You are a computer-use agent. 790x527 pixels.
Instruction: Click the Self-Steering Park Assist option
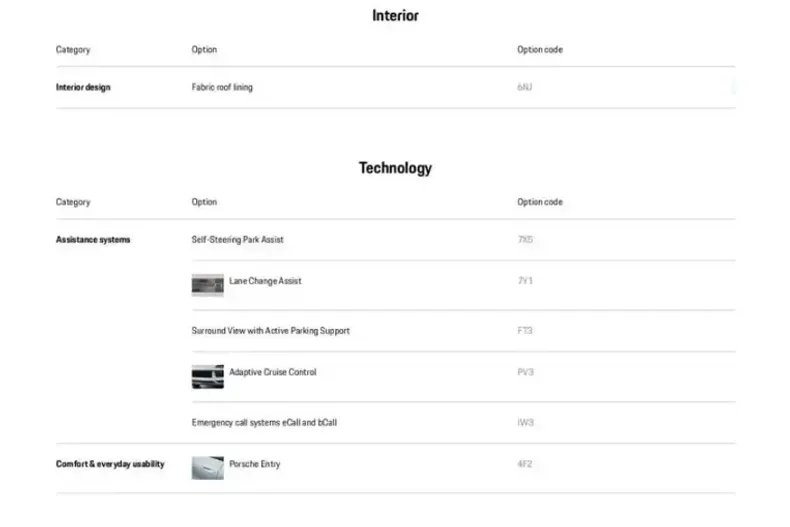(237, 240)
